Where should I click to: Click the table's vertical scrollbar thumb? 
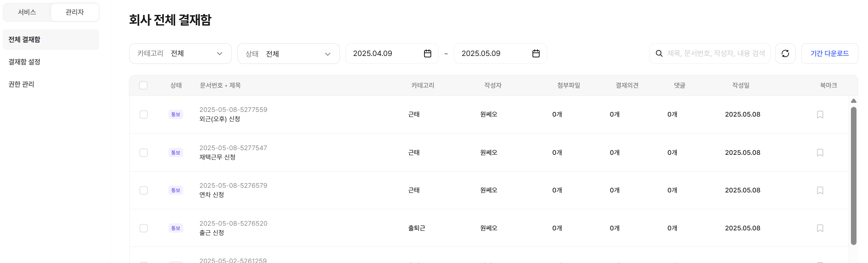click(x=853, y=176)
